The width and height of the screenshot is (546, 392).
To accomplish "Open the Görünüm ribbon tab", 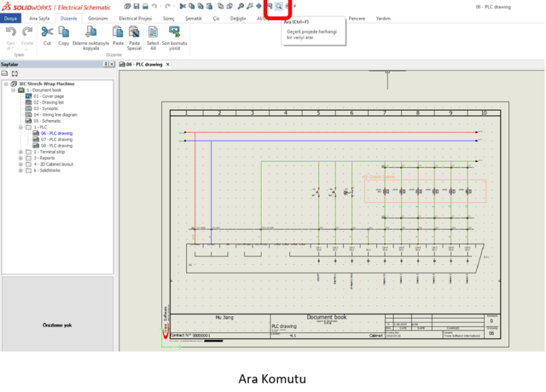I will (97, 18).
